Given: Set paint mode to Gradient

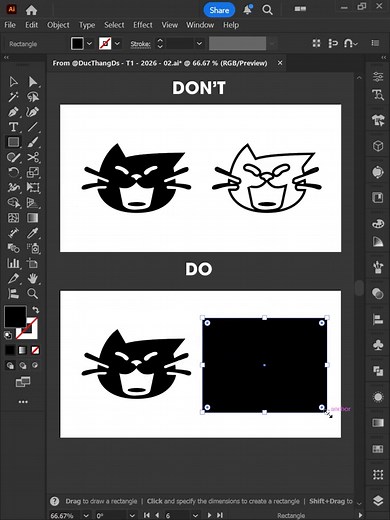Looking at the screenshot, I should click(22, 350).
